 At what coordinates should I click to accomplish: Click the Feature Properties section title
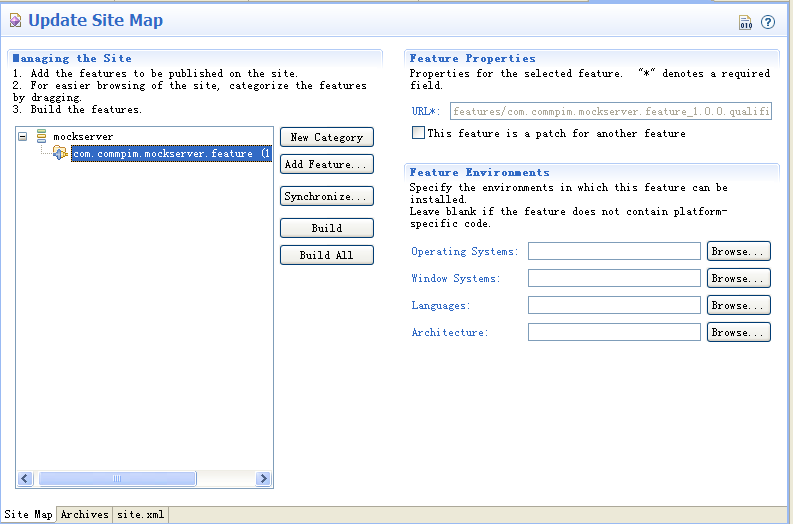pos(472,58)
